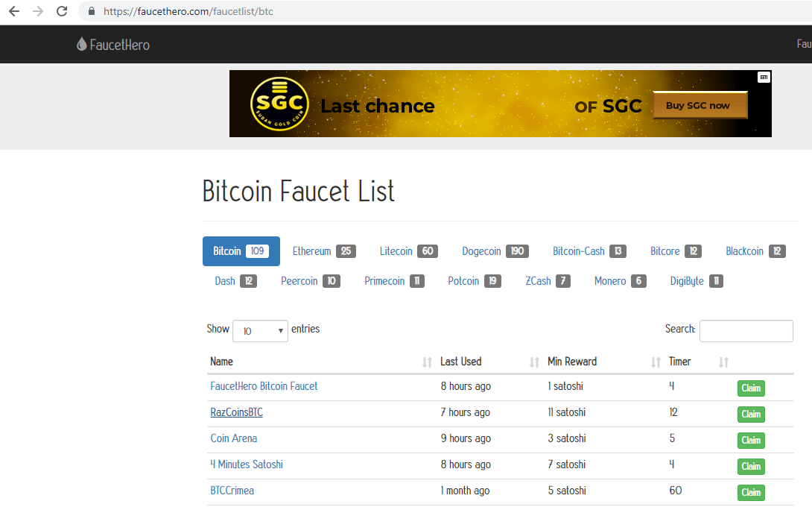Click the '7 hours ago' cell

pyautogui.click(x=465, y=412)
